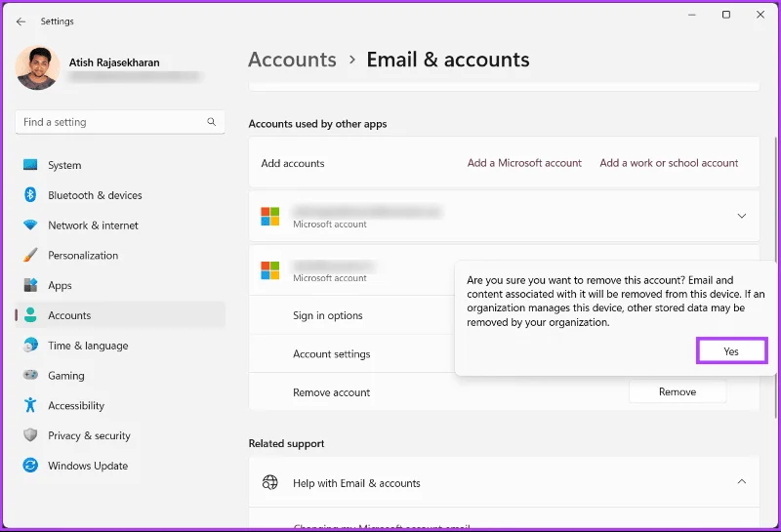
Task: Click Add a Microsoft account link
Action: (524, 163)
